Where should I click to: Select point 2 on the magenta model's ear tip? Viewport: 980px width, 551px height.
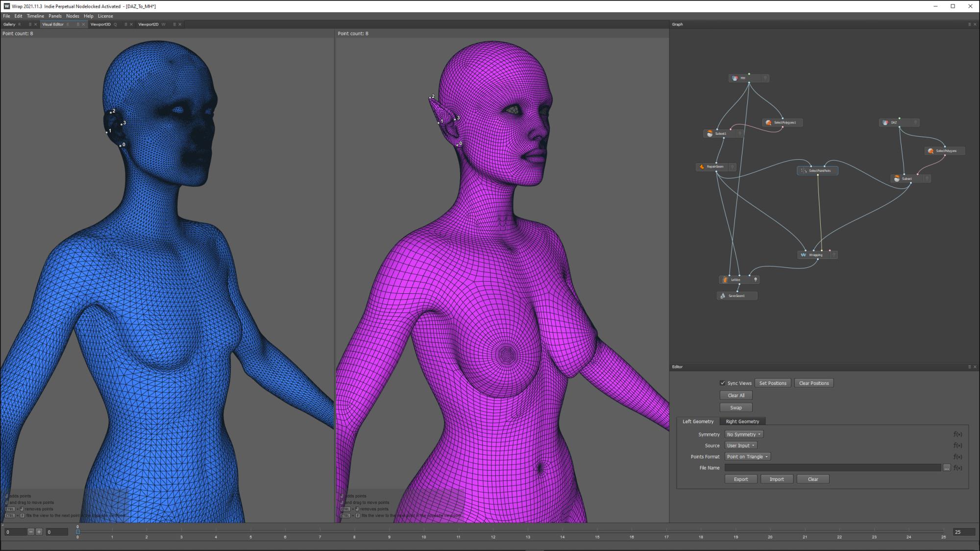tap(430, 97)
